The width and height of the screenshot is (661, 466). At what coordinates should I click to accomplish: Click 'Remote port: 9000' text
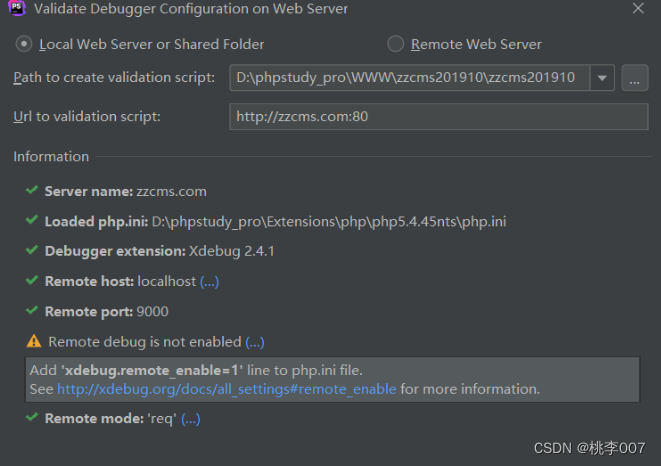point(107,312)
